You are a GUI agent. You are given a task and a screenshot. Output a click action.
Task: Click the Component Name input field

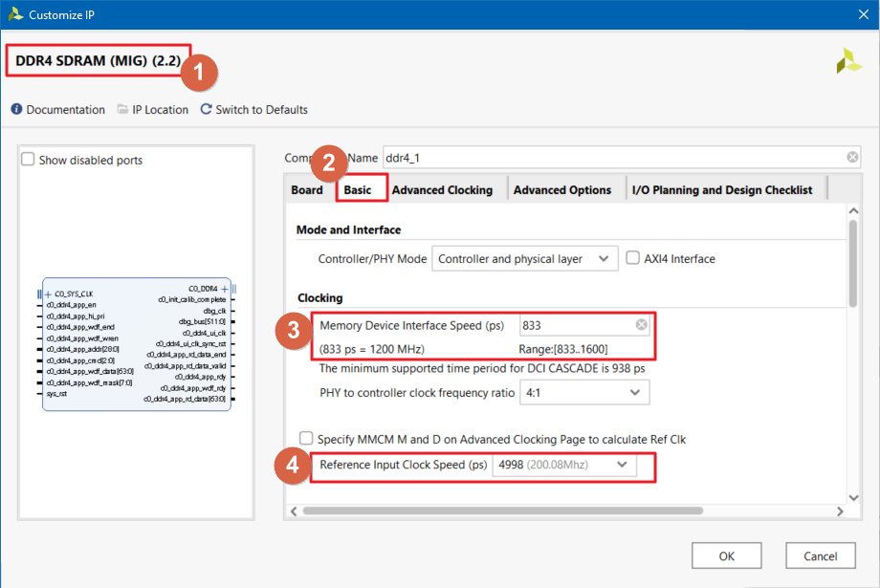622,158
